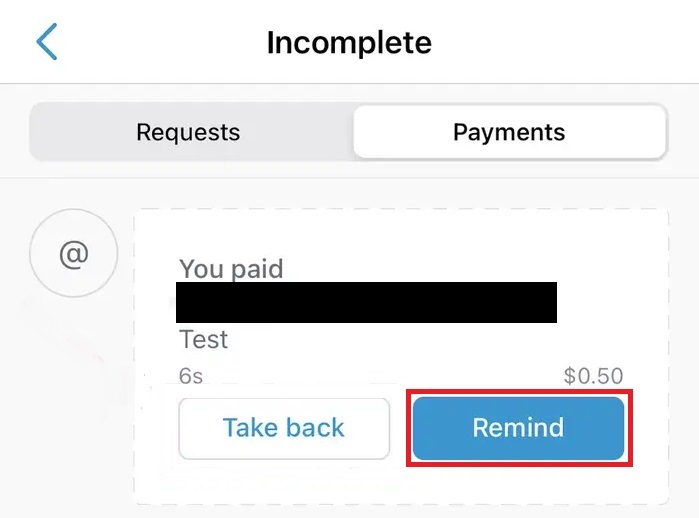Tap the @ symbol inside the avatar
The height and width of the screenshot is (518, 699).
(x=74, y=255)
